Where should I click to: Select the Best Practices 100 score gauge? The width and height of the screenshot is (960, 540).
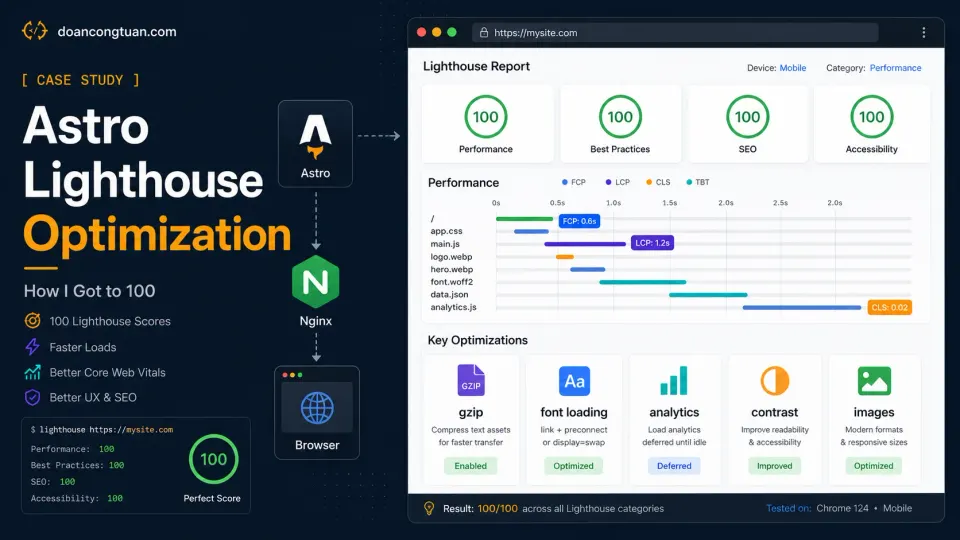[620, 117]
